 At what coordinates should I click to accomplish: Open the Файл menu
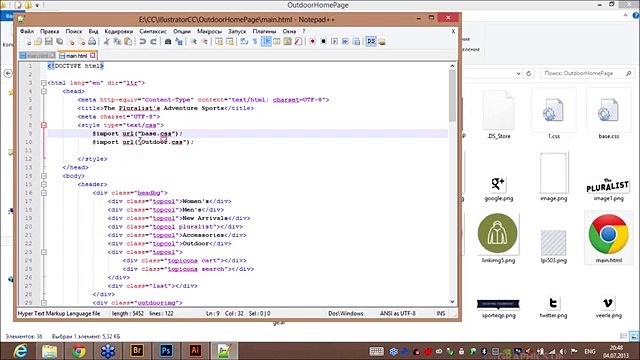click(x=27, y=31)
